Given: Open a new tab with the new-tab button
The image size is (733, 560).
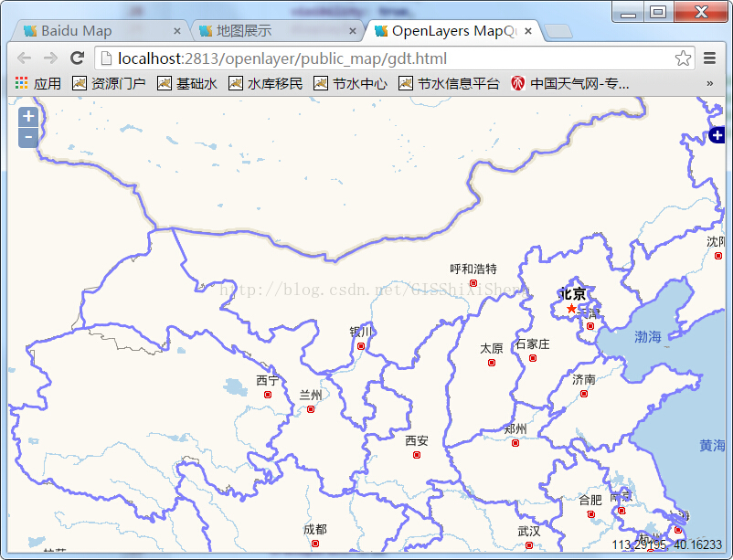Looking at the screenshot, I should click(558, 31).
